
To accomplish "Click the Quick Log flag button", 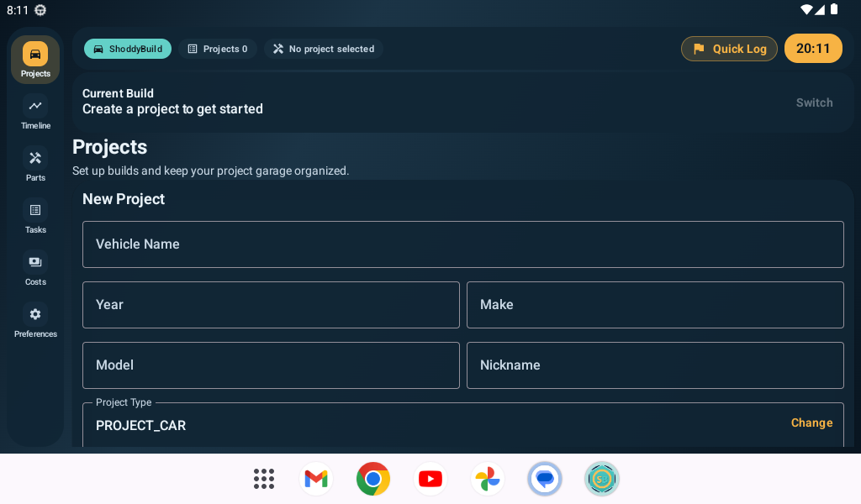I will click(x=728, y=48).
